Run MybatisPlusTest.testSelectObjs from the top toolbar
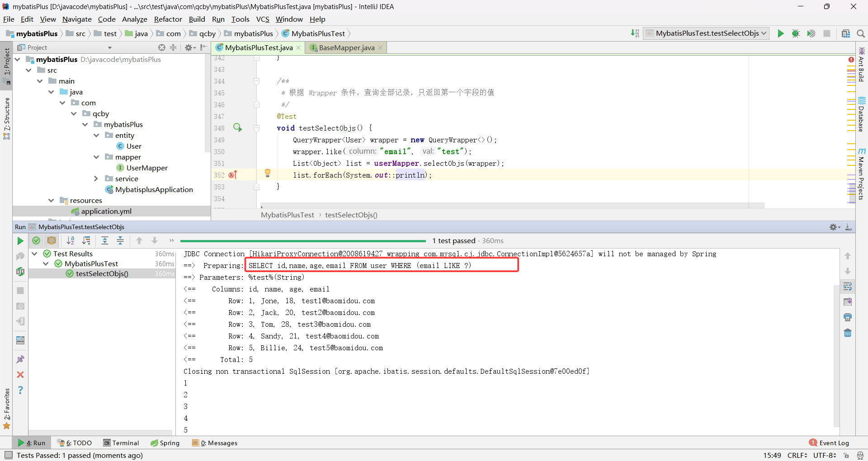Viewport: 868px width, 461px height. [781, 33]
